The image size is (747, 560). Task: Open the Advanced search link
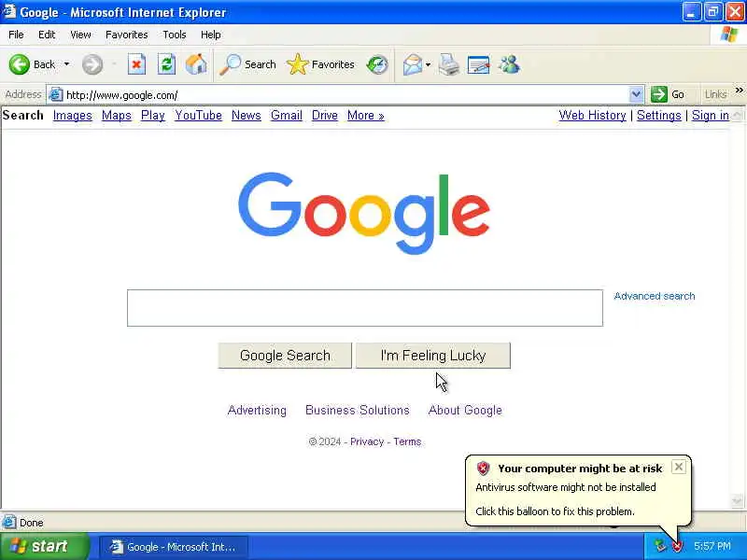click(x=655, y=296)
